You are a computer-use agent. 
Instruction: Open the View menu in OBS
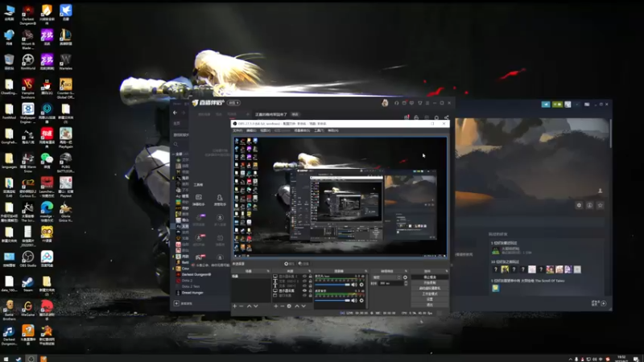265,130
